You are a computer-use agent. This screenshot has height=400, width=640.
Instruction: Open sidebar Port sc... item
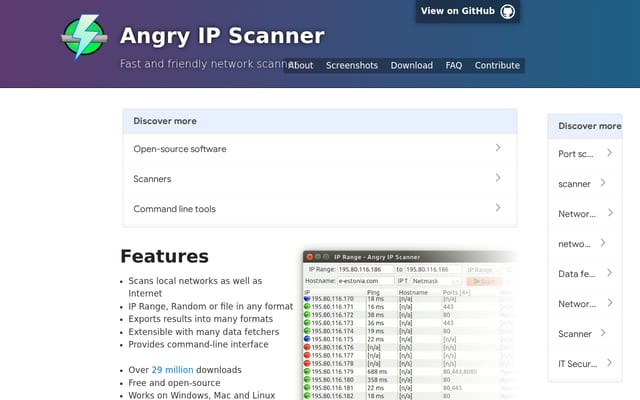pos(584,154)
